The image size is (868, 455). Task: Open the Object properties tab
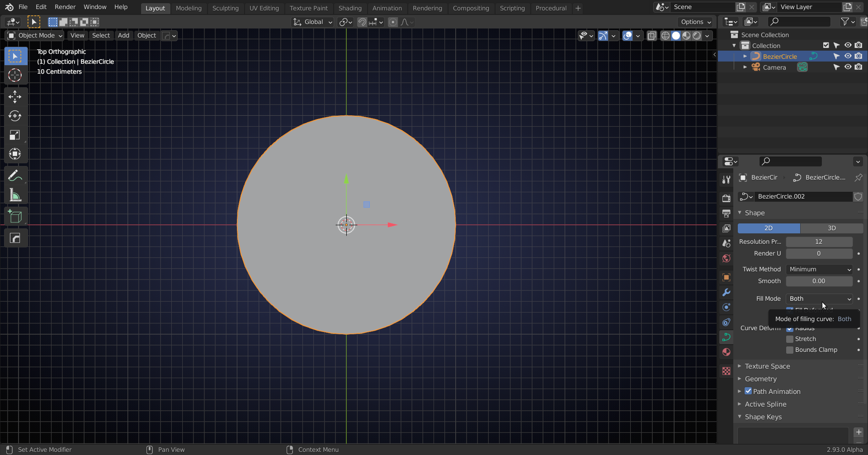pos(726,277)
